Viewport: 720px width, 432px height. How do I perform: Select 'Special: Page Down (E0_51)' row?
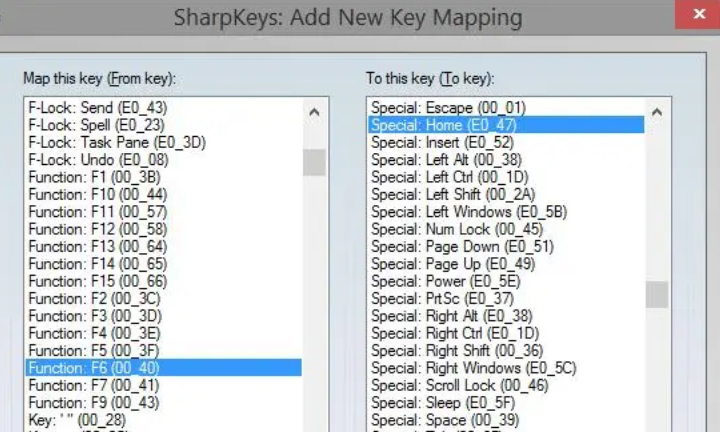click(506, 247)
